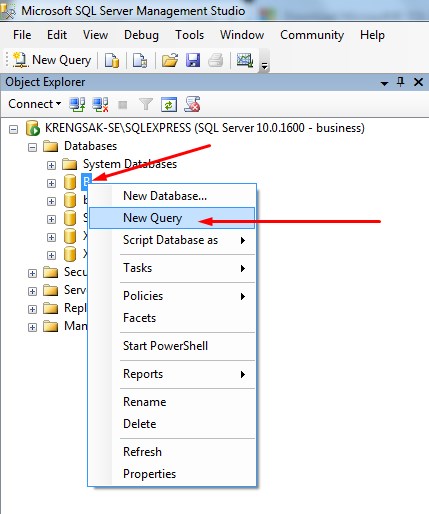Click the Database Engine Query toolbar icon
This screenshot has height=514, width=429.
[112, 61]
